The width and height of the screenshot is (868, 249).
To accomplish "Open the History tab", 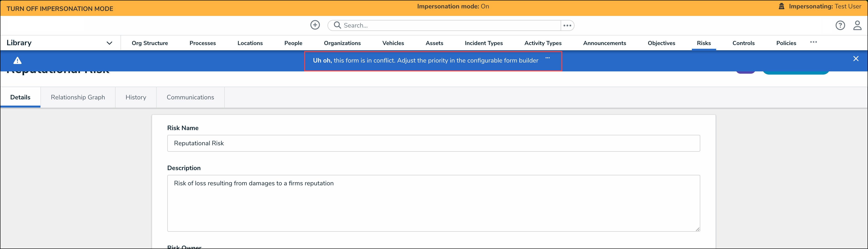I will coord(136,97).
